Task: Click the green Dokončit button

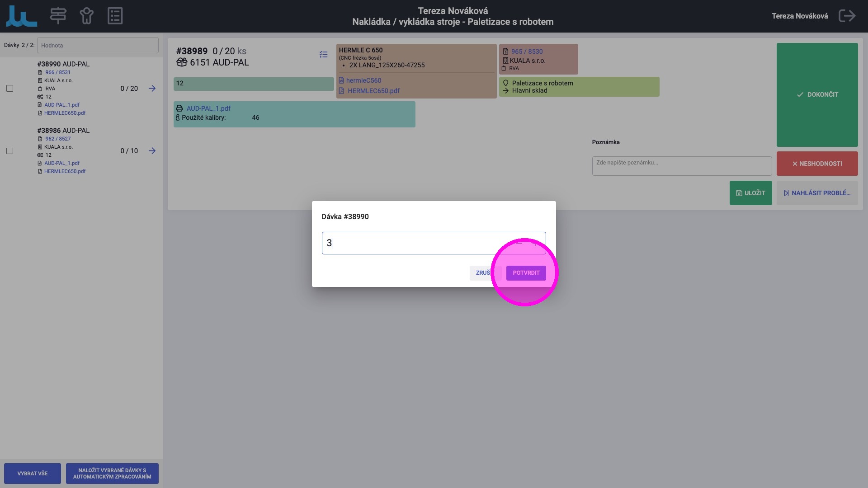Action: point(817,95)
